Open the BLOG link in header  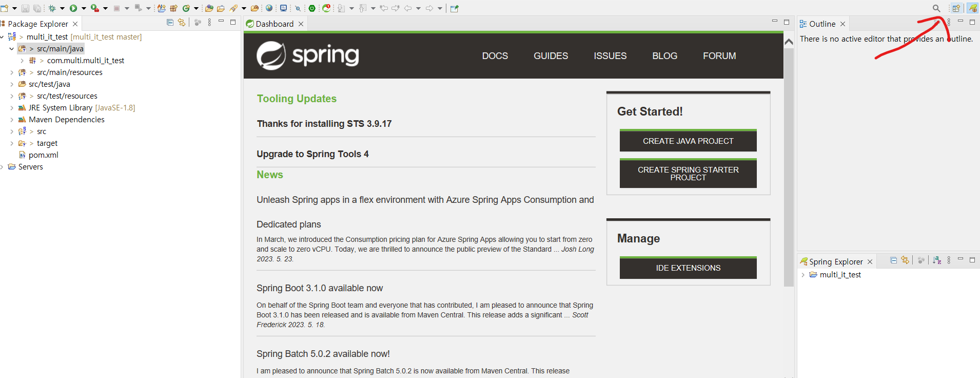coord(664,56)
